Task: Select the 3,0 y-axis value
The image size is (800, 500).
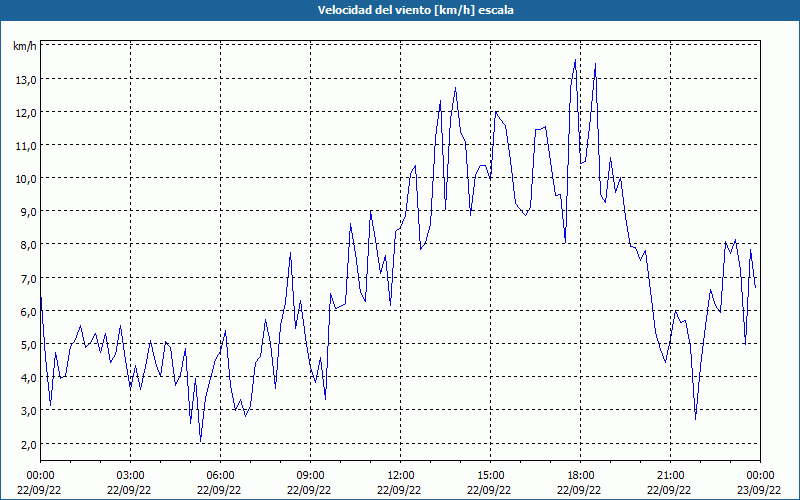Action: [29, 411]
